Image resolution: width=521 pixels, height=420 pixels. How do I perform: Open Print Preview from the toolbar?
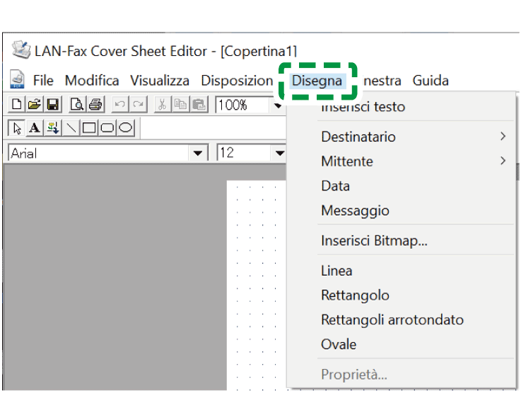click(77, 105)
